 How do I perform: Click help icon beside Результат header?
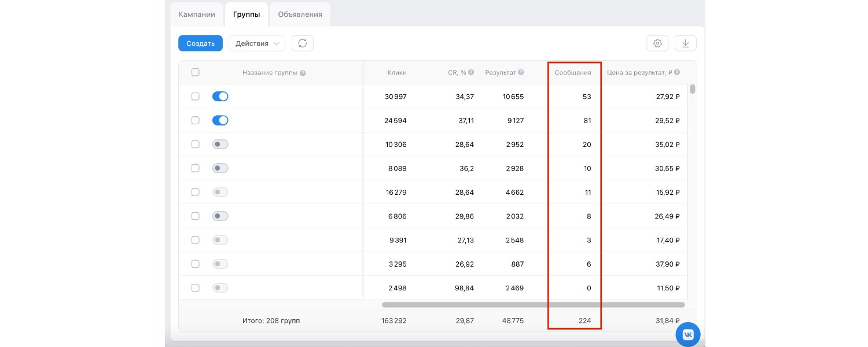pyautogui.click(x=521, y=73)
